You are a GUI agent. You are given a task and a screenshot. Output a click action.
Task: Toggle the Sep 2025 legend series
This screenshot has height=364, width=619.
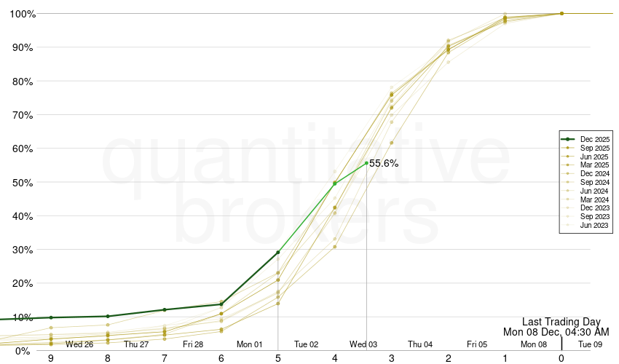pyautogui.click(x=595, y=148)
